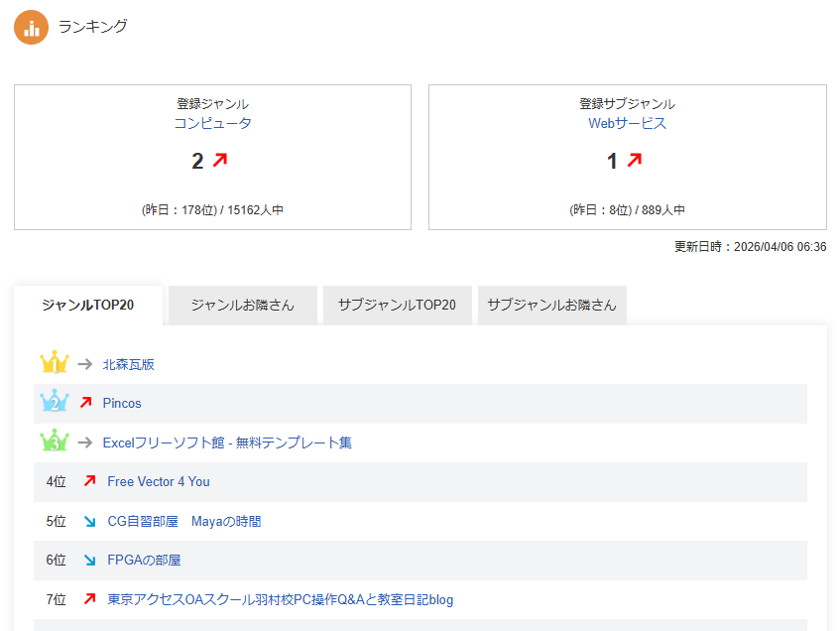Click the 登録サブジャンル label
Viewport: 840px width, 631px height.
628,103
